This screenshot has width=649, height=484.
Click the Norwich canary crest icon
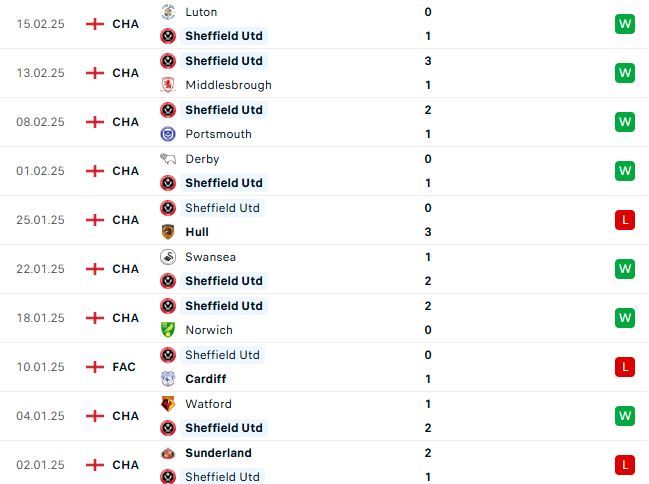(168, 330)
